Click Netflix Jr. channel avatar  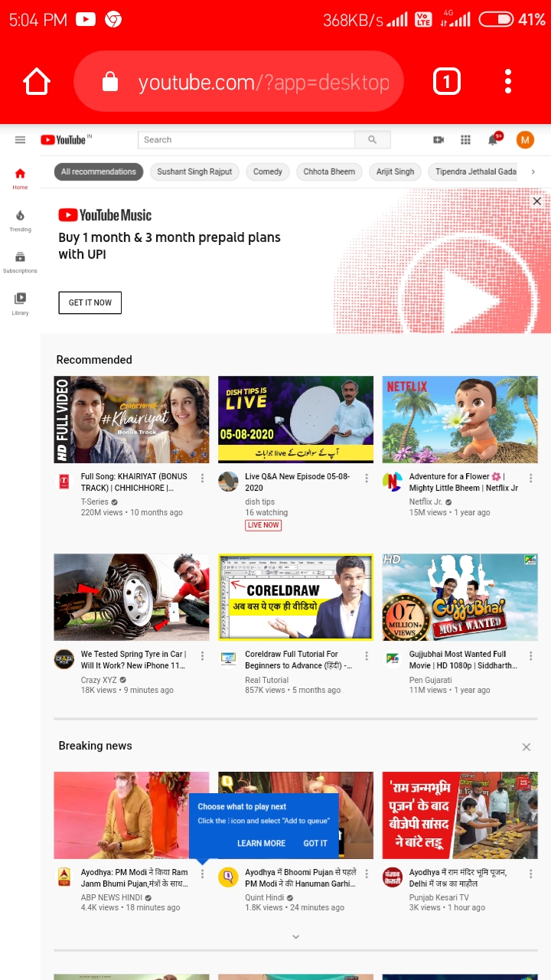tap(393, 482)
